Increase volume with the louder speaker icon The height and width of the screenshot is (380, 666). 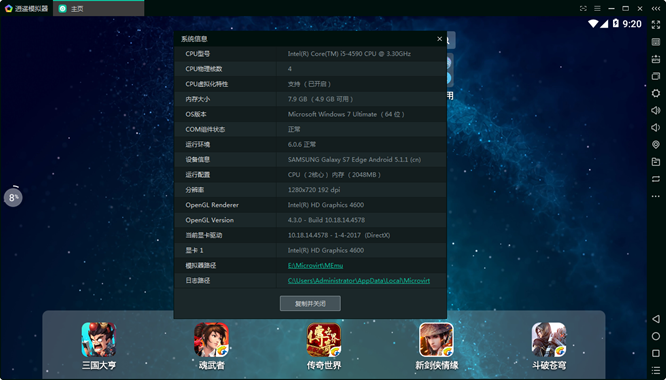pyautogui.click(x=656, y=110)
